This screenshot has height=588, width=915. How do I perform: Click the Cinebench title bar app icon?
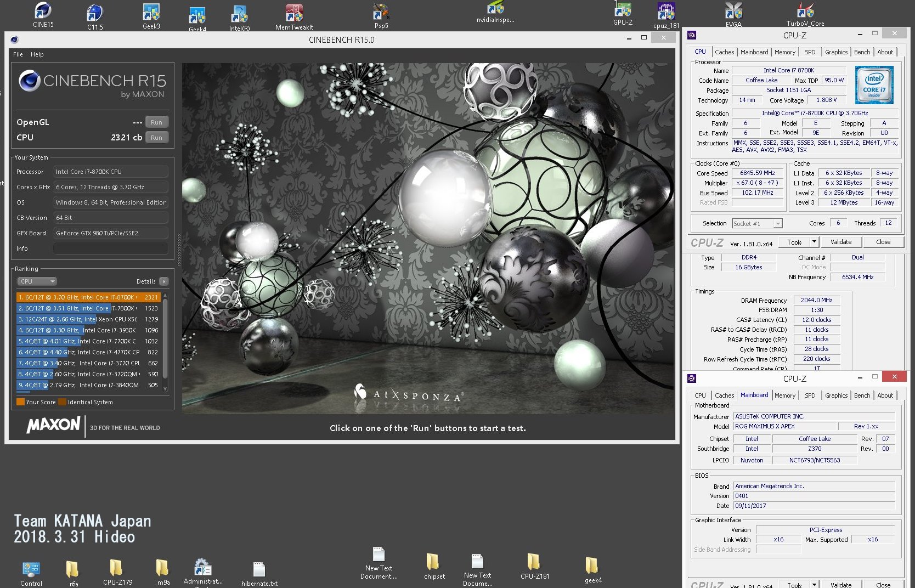[14, 39]
